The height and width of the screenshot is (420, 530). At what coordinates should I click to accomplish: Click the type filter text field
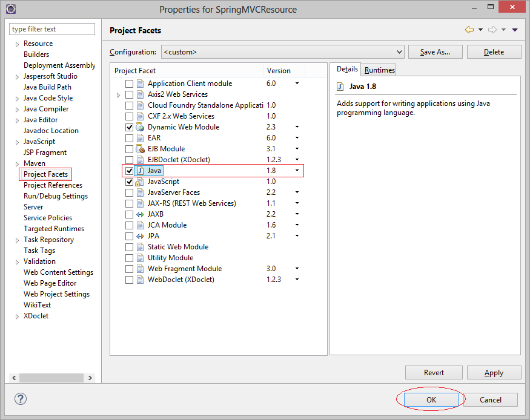(52, 29)
